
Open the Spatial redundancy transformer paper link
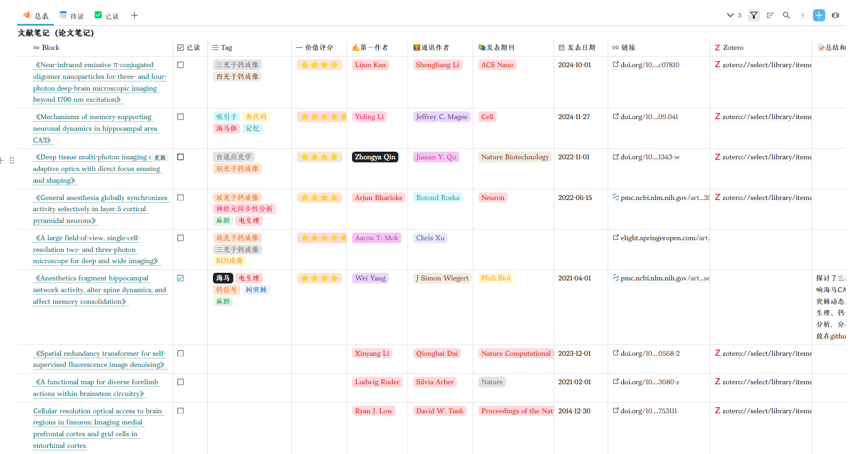pos(100,359)
